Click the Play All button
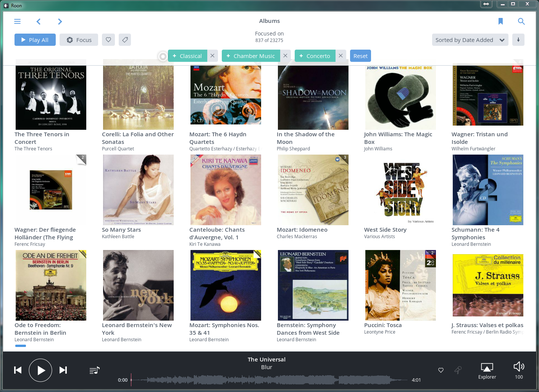The image size is (539, 392). coord(35,40)
